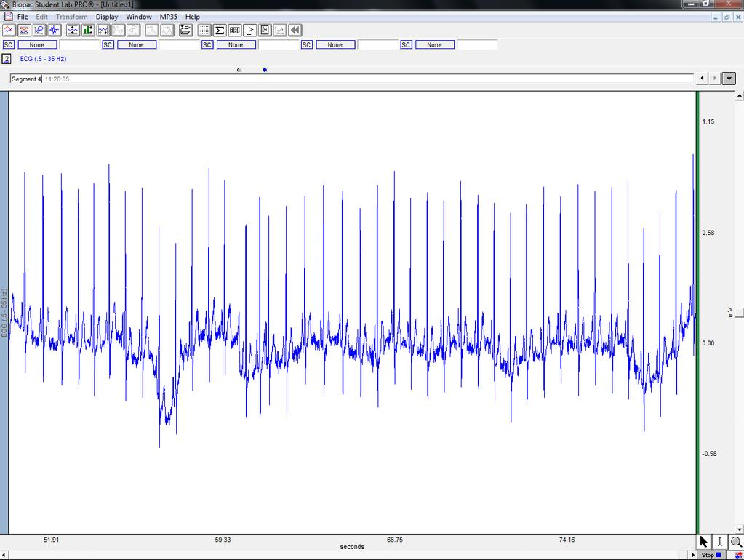Click the first measurement result field
This screenshot has height=560, width=744.
80,44
